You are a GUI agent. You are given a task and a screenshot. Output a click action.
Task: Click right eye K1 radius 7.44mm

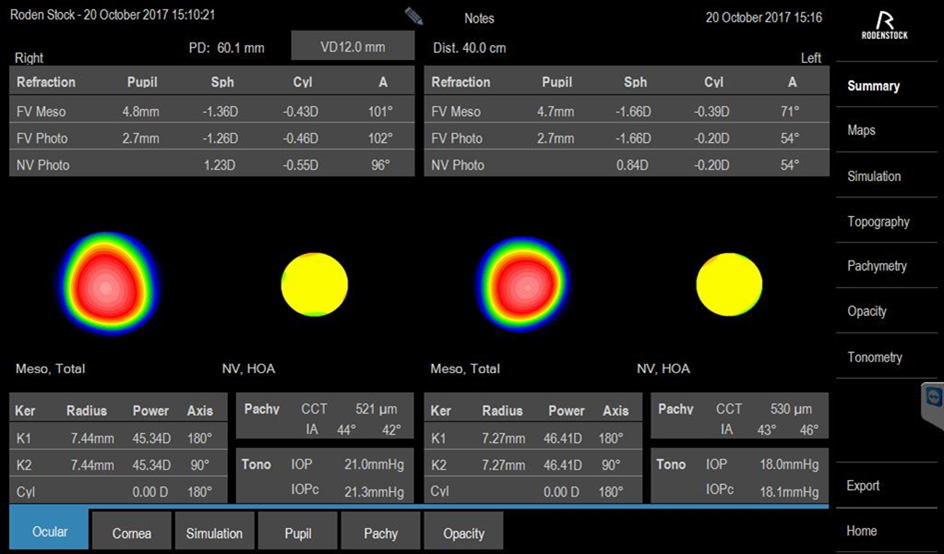pyautogui.click(x=92, y=438)
